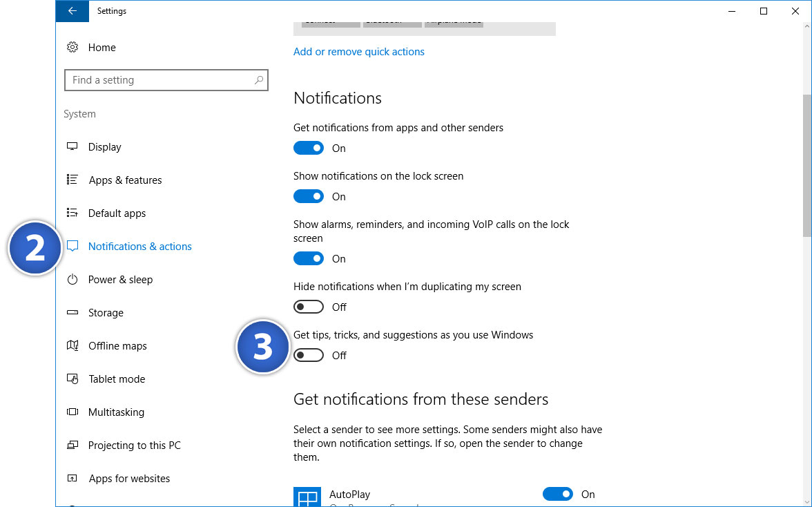Click the Offline maps icon

72,345
